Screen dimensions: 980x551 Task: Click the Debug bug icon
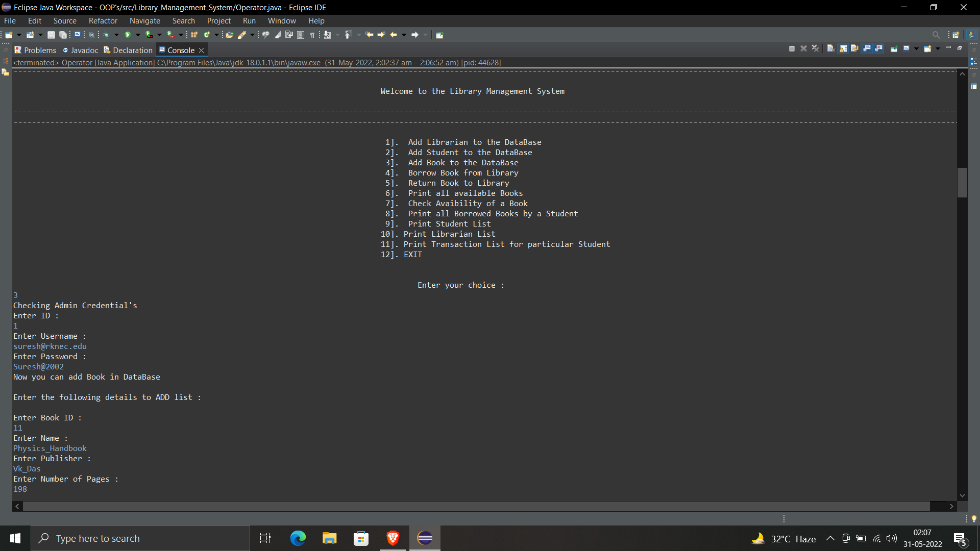107,35
